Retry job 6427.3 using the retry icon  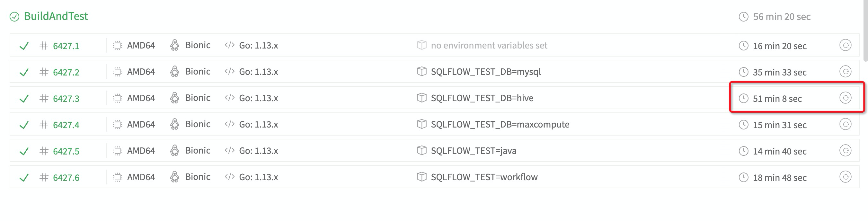point(846,98)
